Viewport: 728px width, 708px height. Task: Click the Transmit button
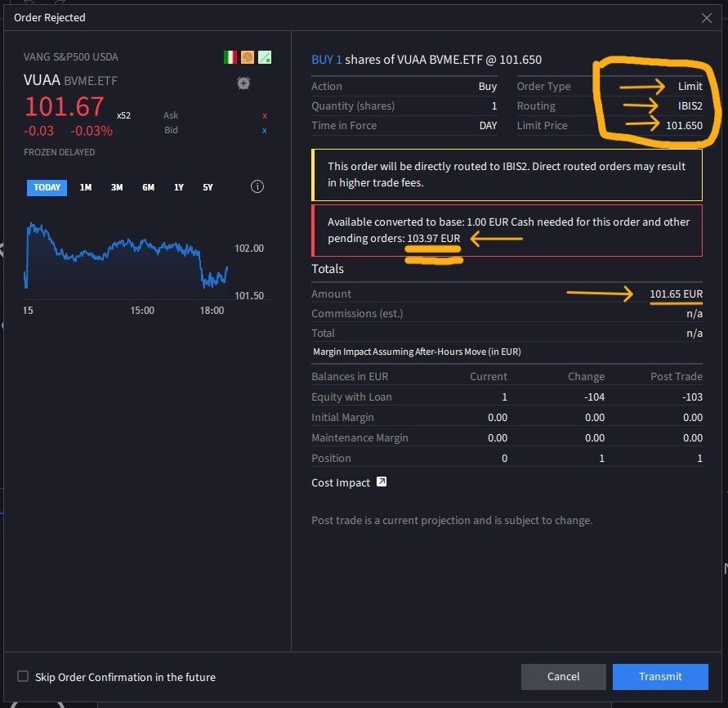pyautogui.click(x=660, y=676)
